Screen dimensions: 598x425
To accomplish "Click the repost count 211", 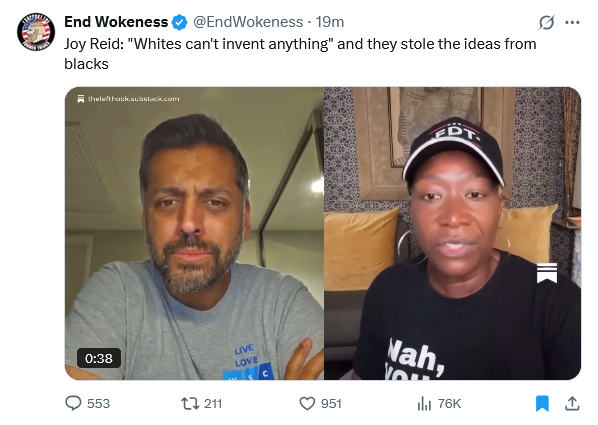I will point(213,403).
